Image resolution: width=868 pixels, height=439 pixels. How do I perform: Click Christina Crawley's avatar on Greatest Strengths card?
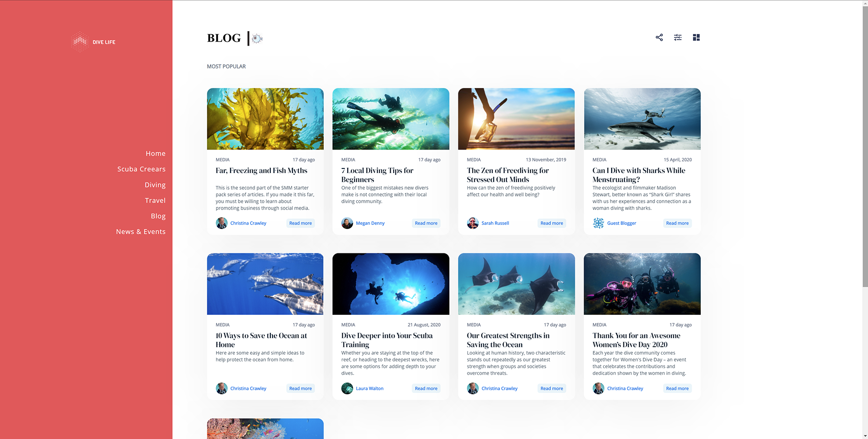click(x=473, y=388)
